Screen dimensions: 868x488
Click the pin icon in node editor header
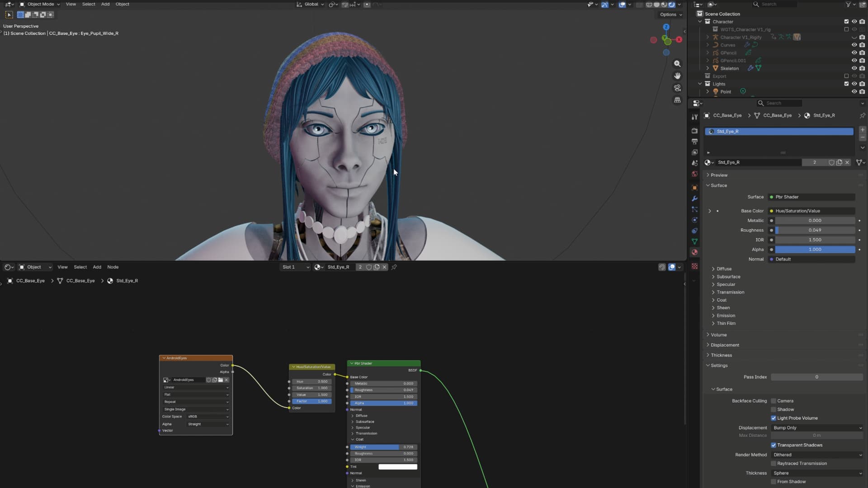pos(394,267)
